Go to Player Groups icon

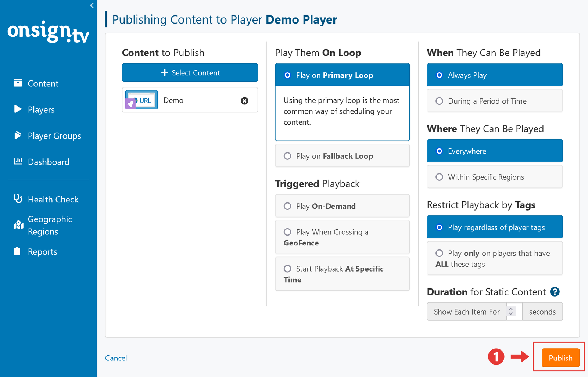(x=18, y=135)
